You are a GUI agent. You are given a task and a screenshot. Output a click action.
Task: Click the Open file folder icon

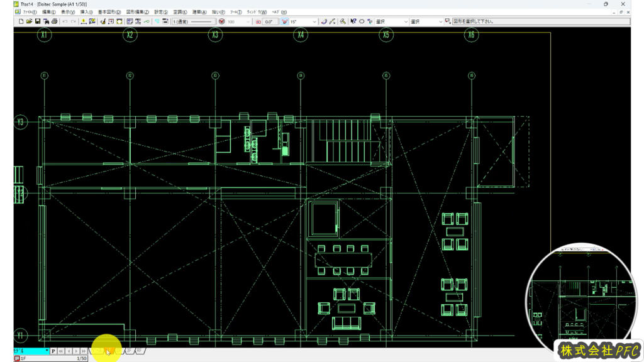[x=29, y=21]
